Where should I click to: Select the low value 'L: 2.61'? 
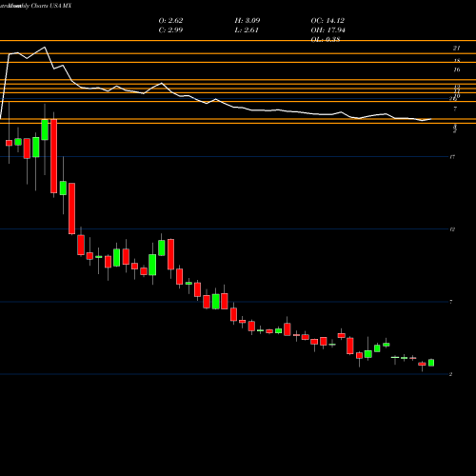point(247,30)
